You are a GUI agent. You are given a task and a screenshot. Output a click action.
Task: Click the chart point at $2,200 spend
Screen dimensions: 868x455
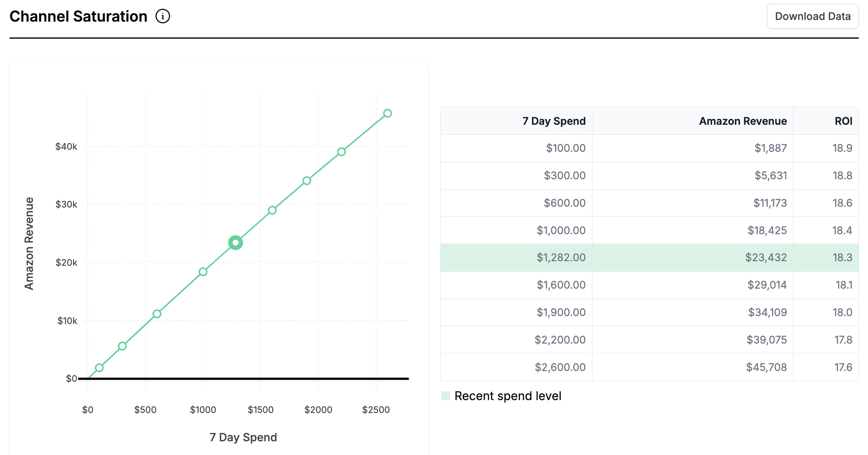[x=341, y=152]
